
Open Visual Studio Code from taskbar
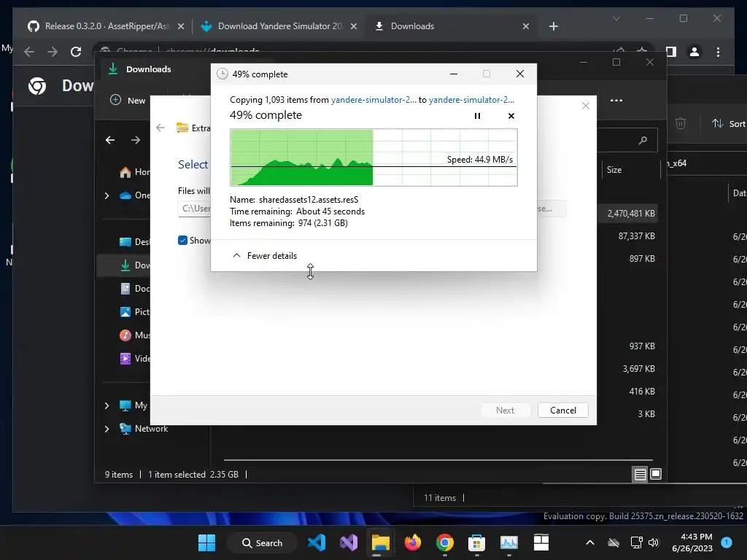[317, 542]
